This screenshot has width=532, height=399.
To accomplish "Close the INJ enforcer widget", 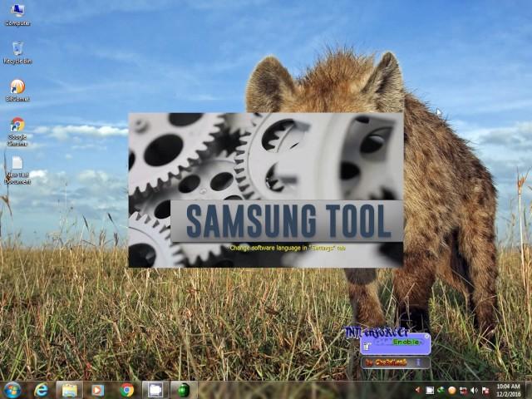I will [x=426, y=336].
